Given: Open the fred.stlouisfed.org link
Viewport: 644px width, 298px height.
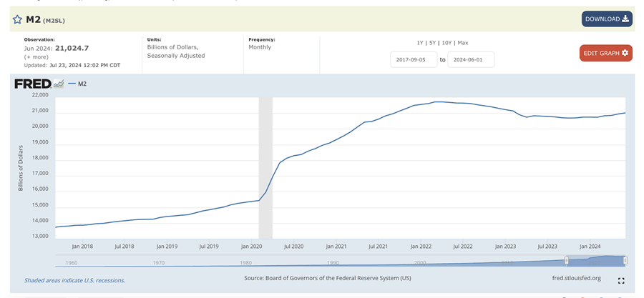Looking at the screenshot, I should (x=576, y=278).
